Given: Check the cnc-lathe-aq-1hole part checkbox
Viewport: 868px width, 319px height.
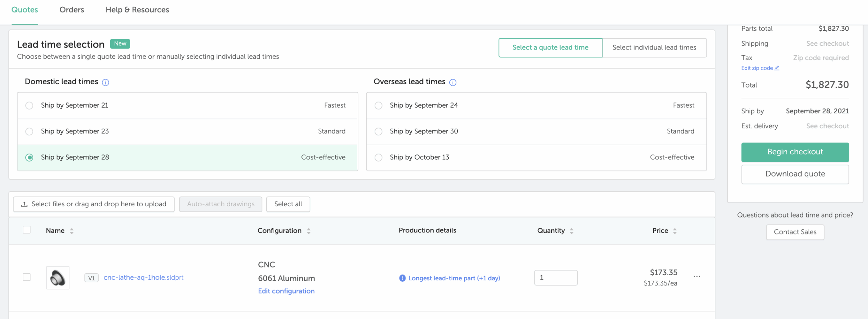Looking at the screenshot, I should pyautogui.click(x=26, y=277).
